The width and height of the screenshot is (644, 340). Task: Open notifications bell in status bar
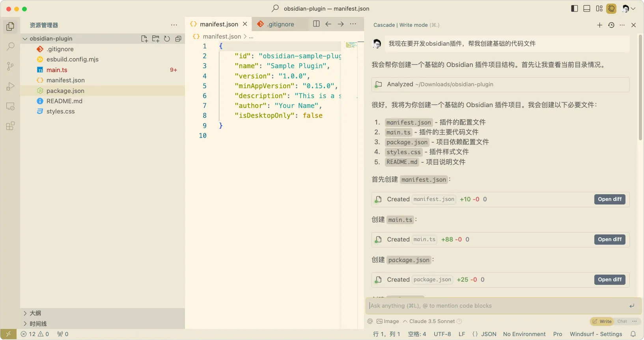click(x=633, y=334)
